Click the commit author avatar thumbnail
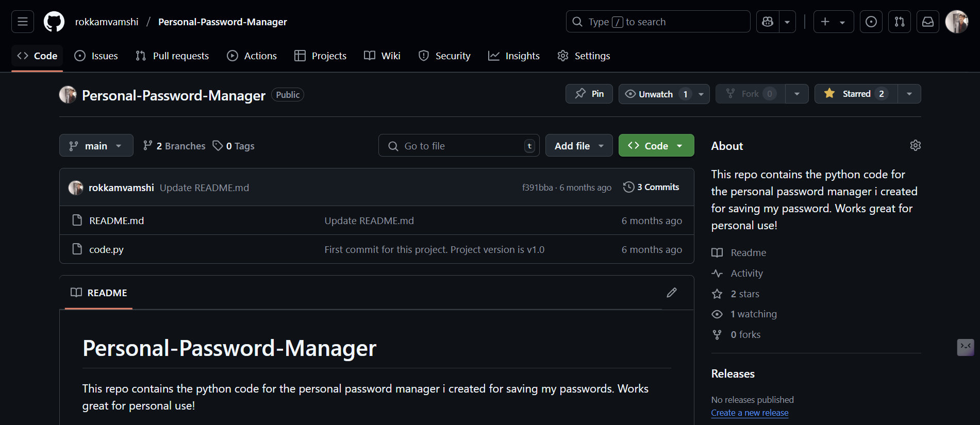Screen dimensions: 980x425 76,188
